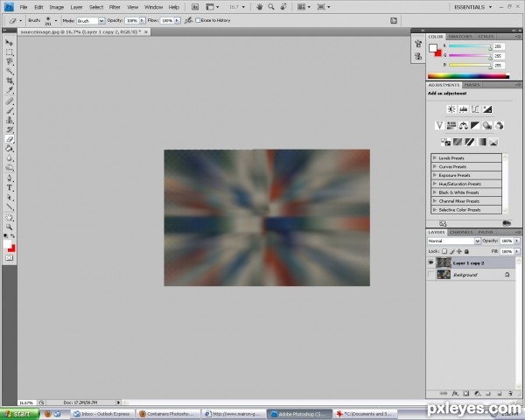Select the Path Selection tool

(10, 197)
